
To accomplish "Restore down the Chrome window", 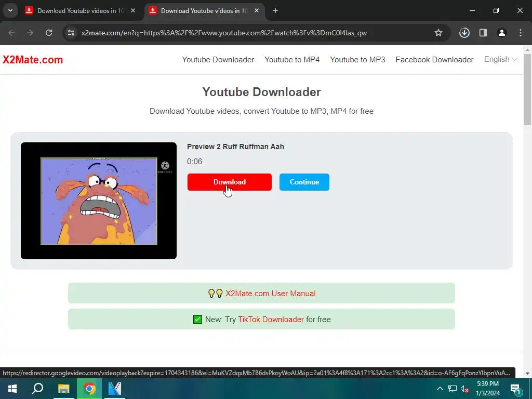I will (496, 11).
